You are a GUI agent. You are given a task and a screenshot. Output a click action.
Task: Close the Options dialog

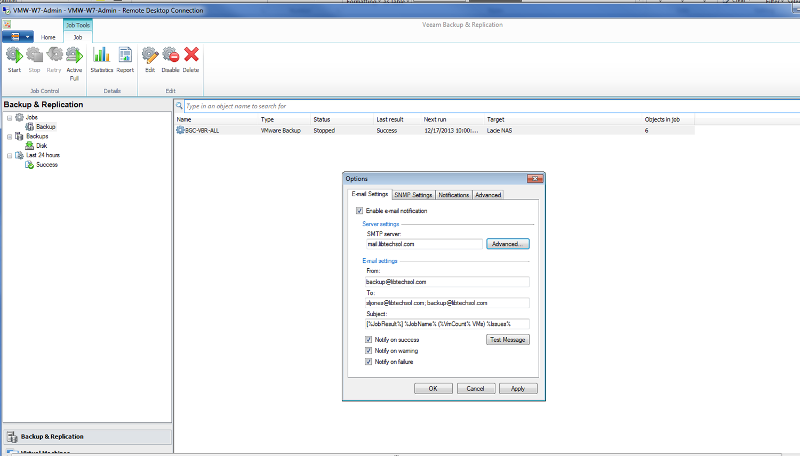click(535, 179)
